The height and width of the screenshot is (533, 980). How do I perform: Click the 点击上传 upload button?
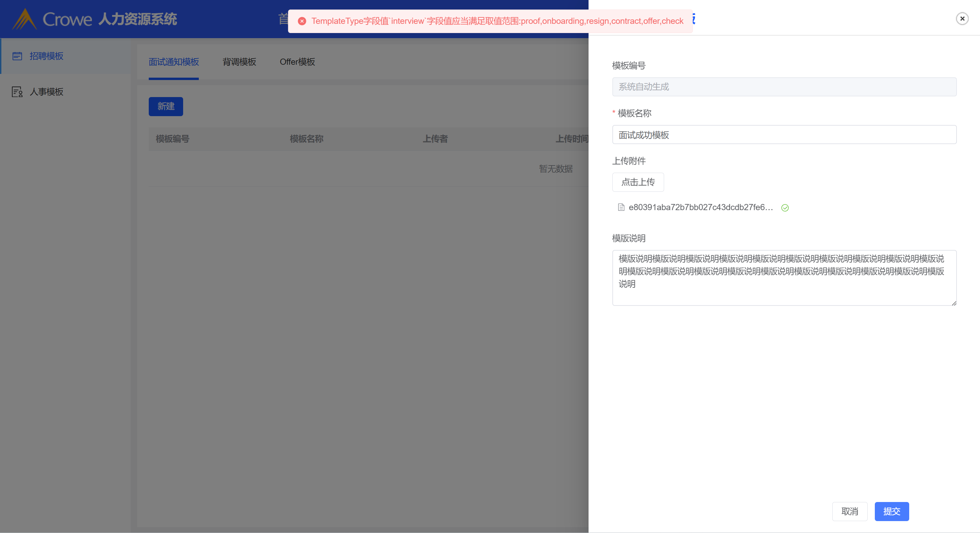(x=638, y=182)
